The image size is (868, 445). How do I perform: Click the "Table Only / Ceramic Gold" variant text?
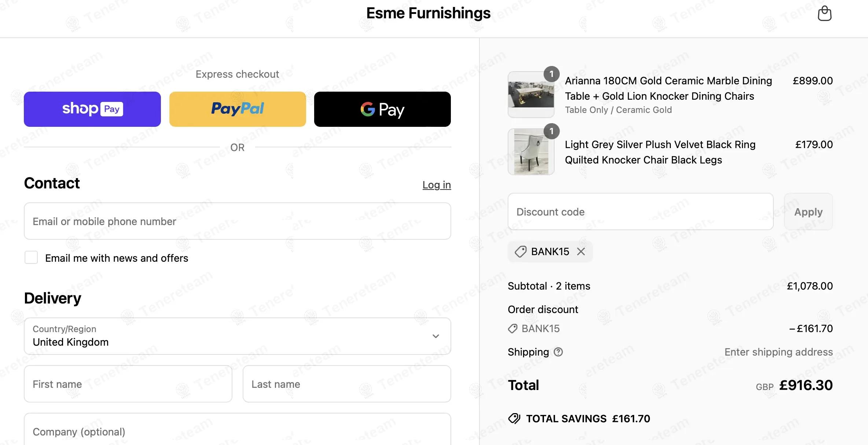coord(618,110)
